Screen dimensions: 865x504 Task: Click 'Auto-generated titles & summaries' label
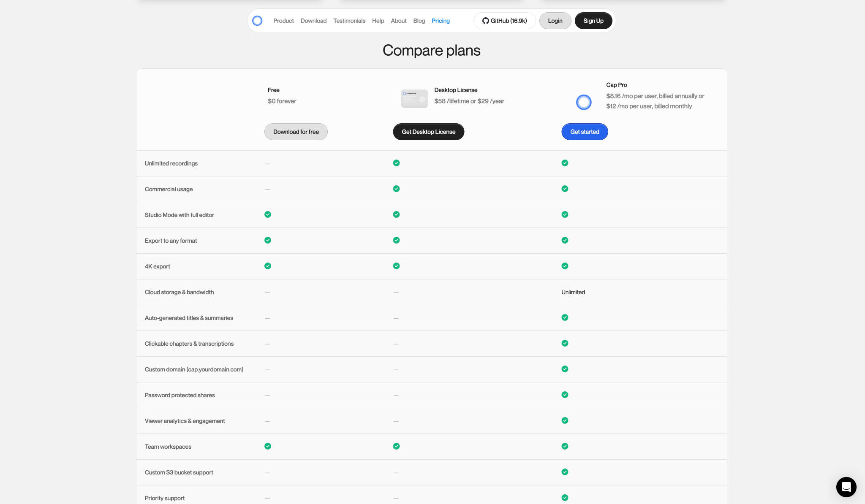(189, 318)
